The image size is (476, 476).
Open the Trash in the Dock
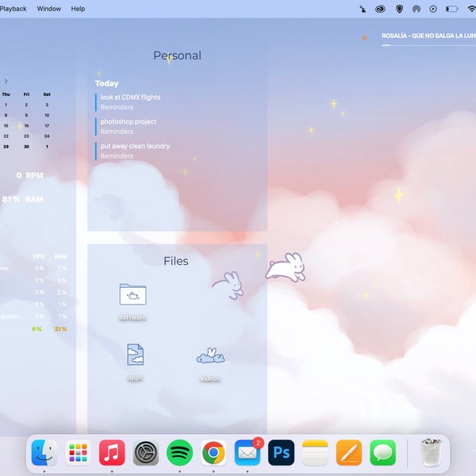431,452
